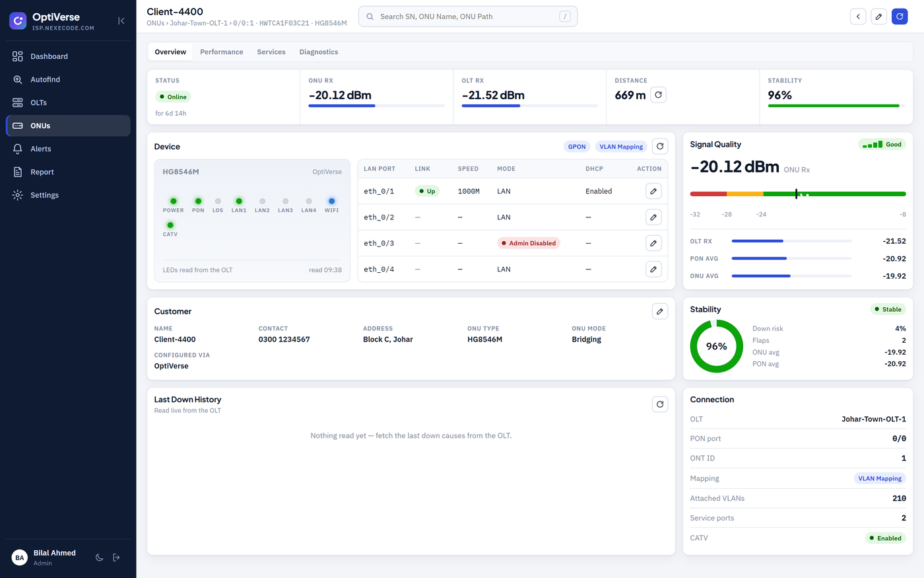The width and height of the screenshot is (924, 578).
Task: Open the Report page
Action: tap(68, 172)
